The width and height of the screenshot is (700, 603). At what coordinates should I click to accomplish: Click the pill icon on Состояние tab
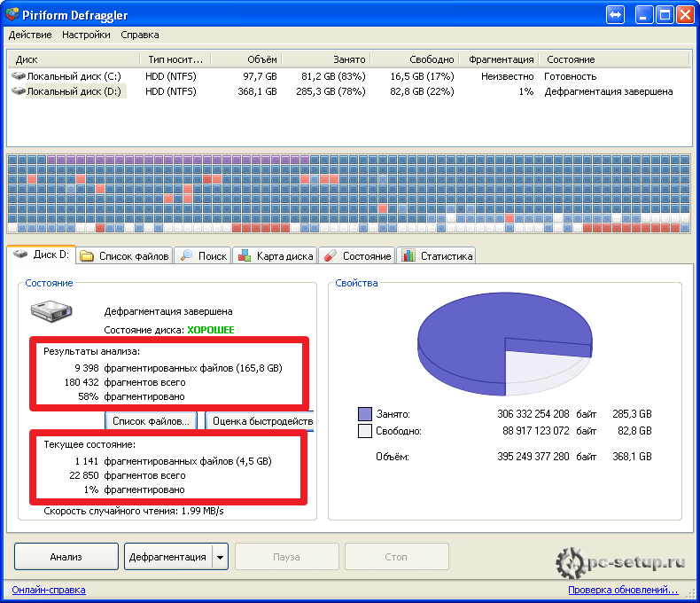(331, 255)
